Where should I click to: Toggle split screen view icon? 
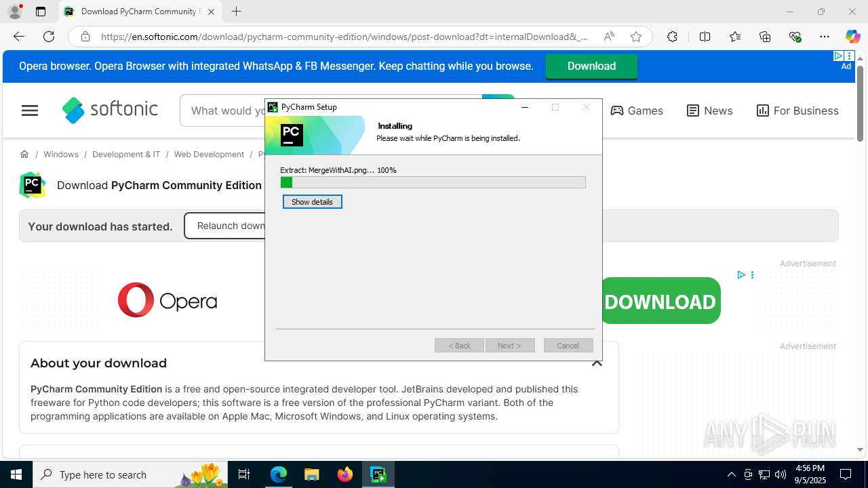click(705, 37)
